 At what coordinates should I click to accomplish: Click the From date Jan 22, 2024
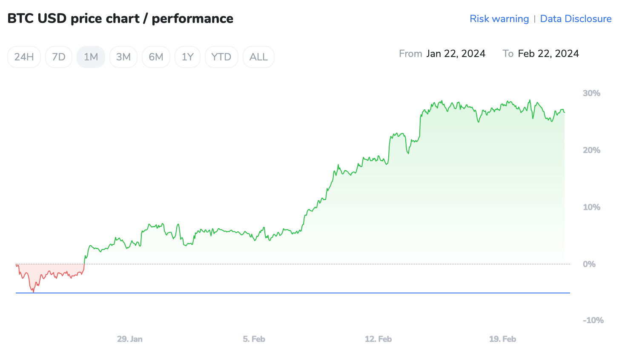(x=456, y=53)
